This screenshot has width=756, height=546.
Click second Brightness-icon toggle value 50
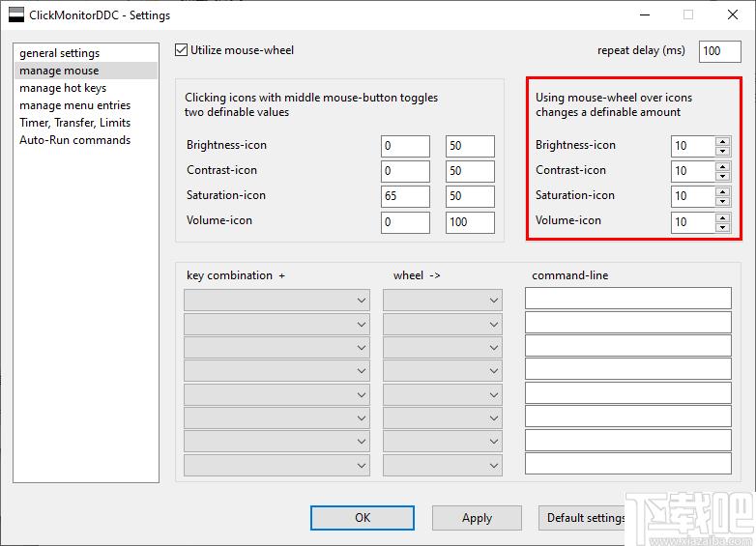click(x=470, y=146)
